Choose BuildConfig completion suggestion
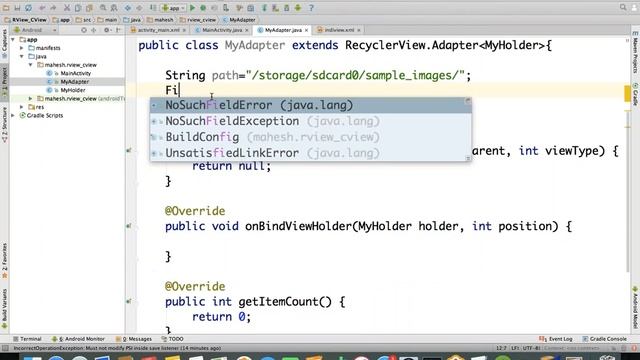This screenshot has width=640, height=360. click(x=311, y=137)
